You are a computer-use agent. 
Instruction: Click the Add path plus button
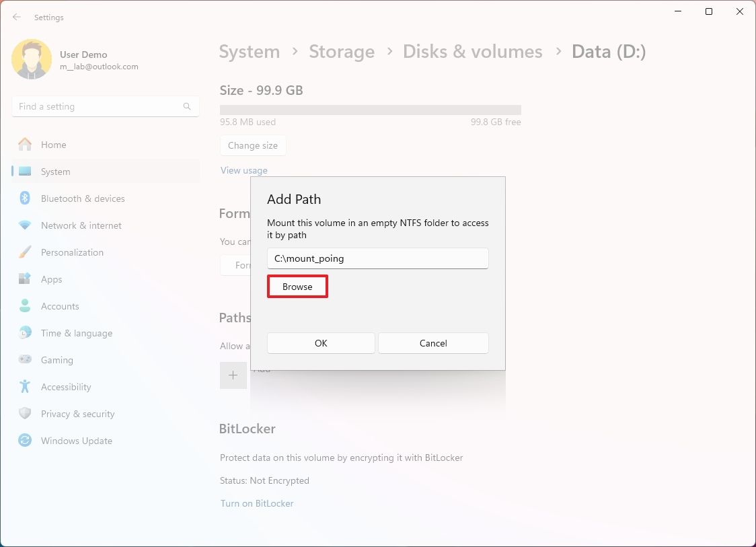pyautogui.click(x=233, y=375)
